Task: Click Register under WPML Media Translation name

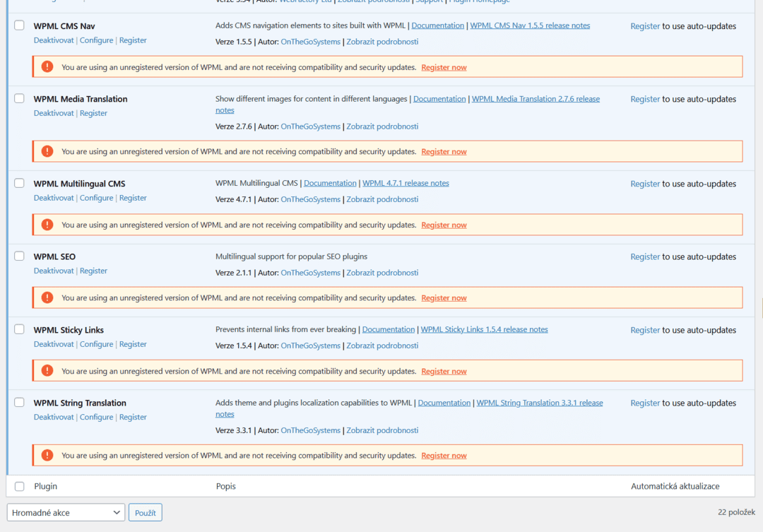Action: [x=93, y=113]
